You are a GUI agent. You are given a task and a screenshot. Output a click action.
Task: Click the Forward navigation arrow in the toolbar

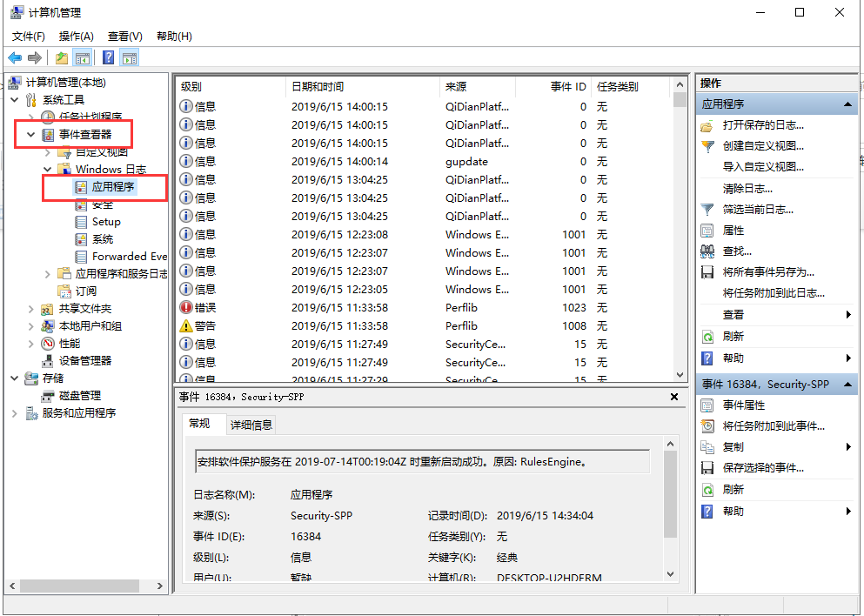[34, 57]
